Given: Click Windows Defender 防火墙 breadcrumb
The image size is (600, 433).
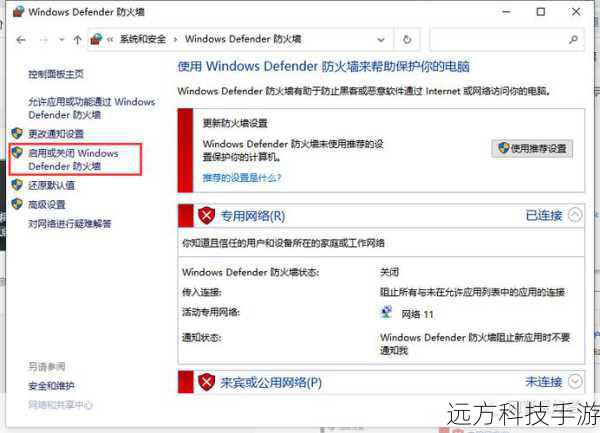Looking at the screenshot, I should [243, 39].
